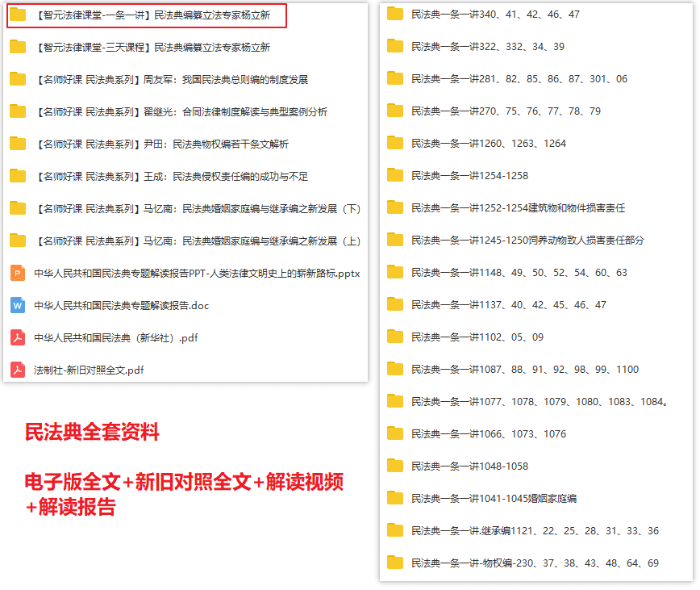
Task: Click folder icon for 民法典一条一讲1148、49、50
Action: (x=395, y=273)
